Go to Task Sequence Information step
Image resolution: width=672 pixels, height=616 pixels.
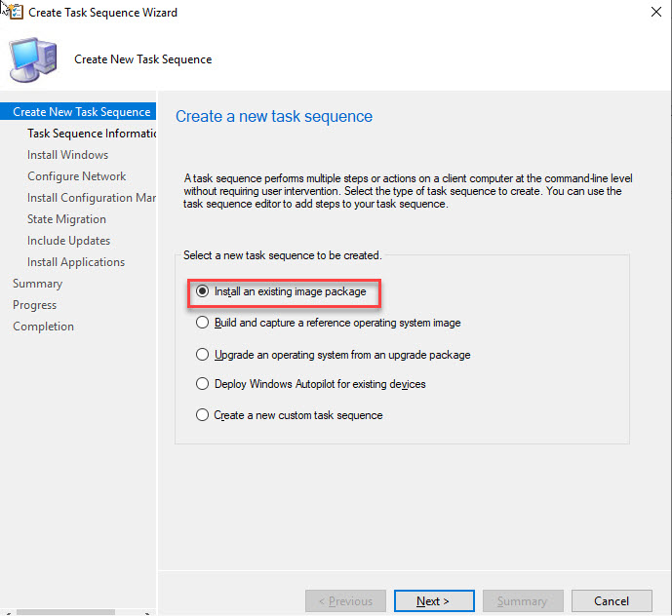(x=92, y=134)
